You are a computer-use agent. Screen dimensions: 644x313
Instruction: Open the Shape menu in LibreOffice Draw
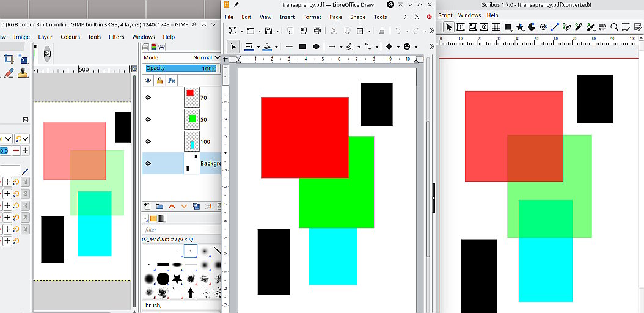(x=357, y=17)
